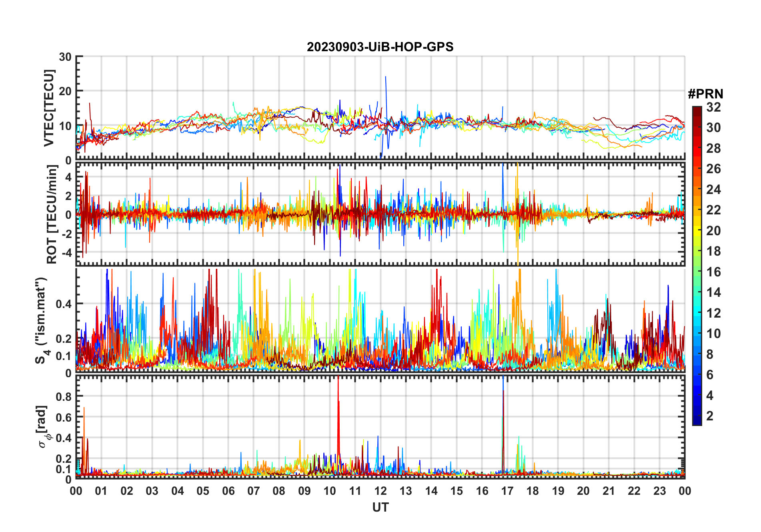Click x-axis hour tick 07
761x532 pixels.
click(254, 491)
